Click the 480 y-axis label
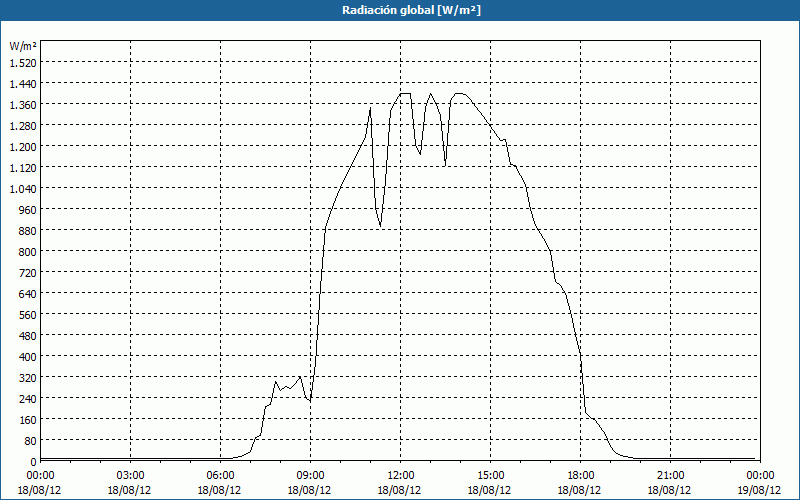 [28, 335]
